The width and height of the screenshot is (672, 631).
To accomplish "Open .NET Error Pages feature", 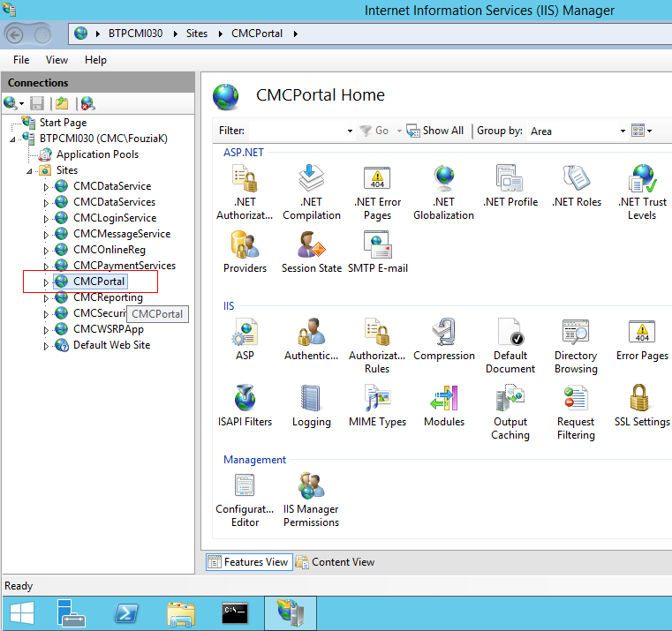I will [x=378, y=192].
